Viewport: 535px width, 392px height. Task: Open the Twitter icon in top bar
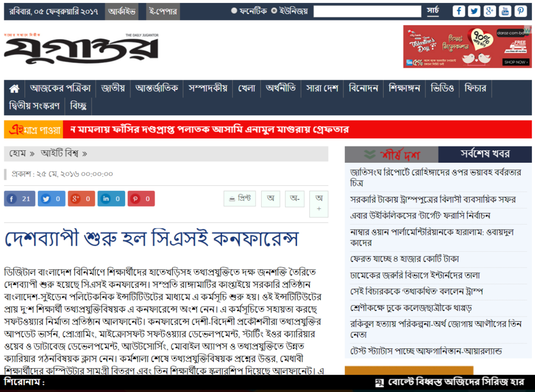click(474, 11)
